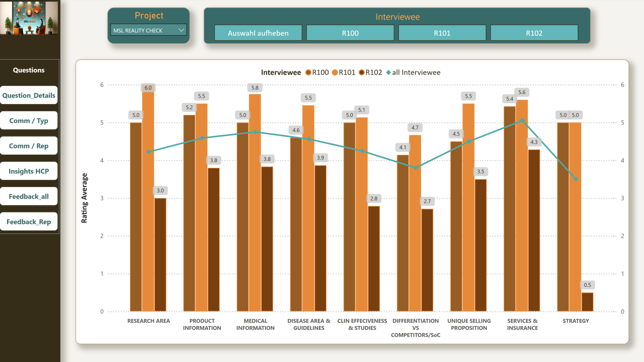Click the 4.5 label on UNIQUE SELLING PROPOSITION
Screen dimensions: 644x362
point(456,134)
